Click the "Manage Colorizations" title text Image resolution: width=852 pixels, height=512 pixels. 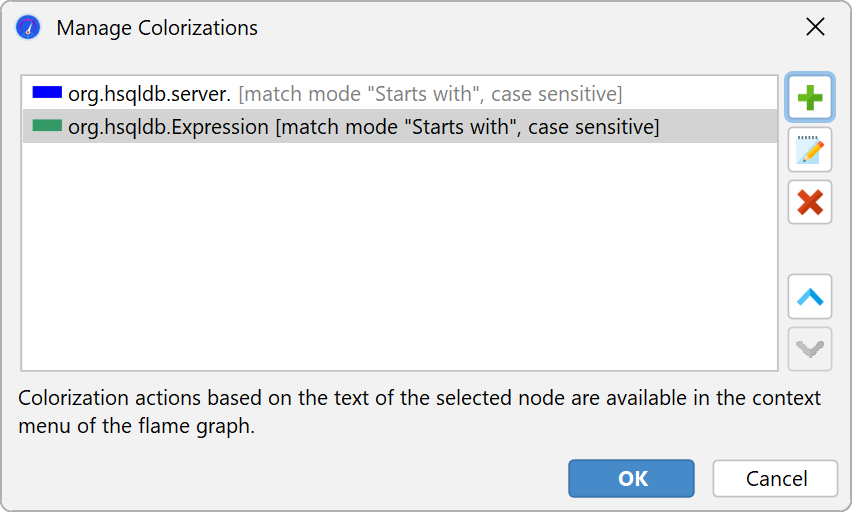(157, 28)
